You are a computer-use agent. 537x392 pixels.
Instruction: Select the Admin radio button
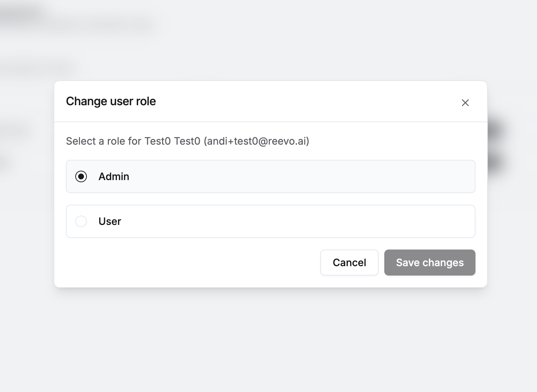[81, 176]
